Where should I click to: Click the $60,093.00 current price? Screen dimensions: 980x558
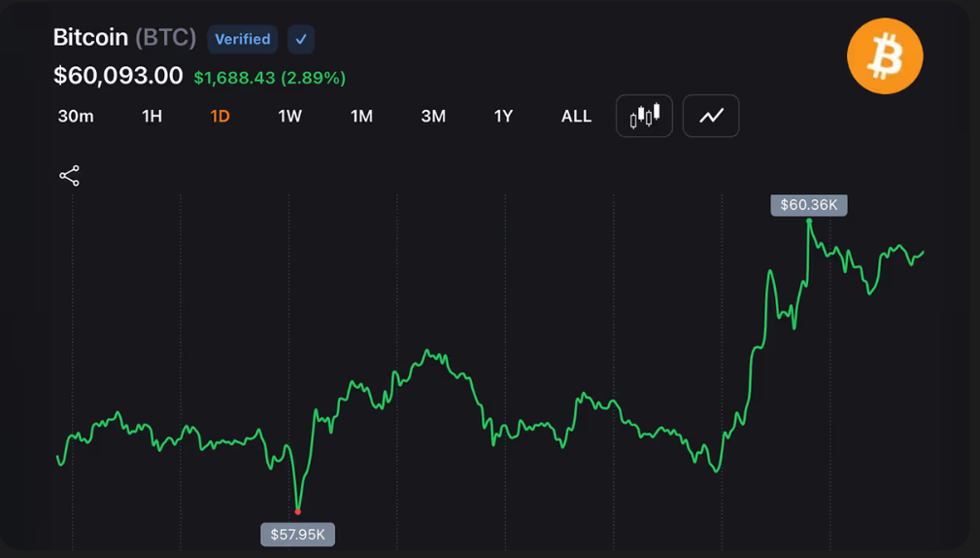118,76
